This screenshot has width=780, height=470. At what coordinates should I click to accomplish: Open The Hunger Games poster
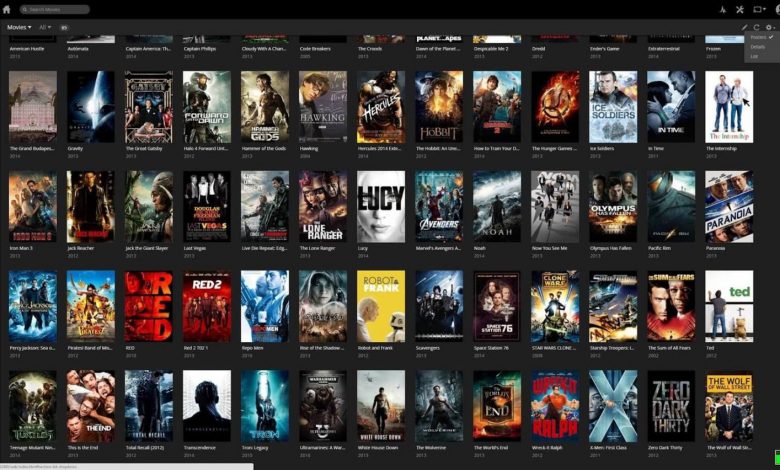(x=555, y=106)
